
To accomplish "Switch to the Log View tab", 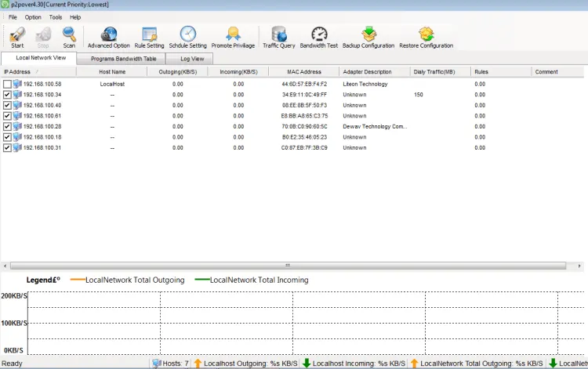I will 192,59.
